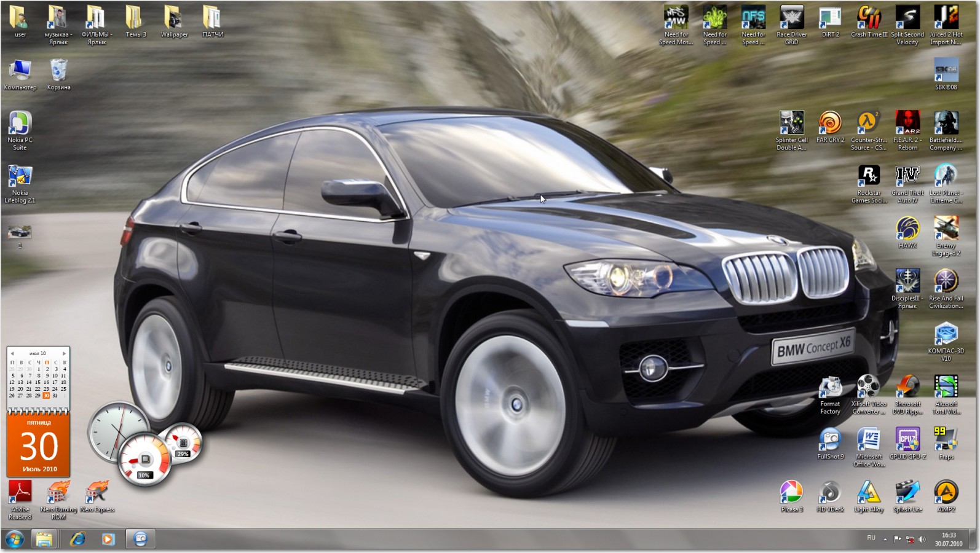Click the Fraps desktop shortcut
Image resolution: width=980 pixels, height=553 pixels.
click(x=946, y=441)
